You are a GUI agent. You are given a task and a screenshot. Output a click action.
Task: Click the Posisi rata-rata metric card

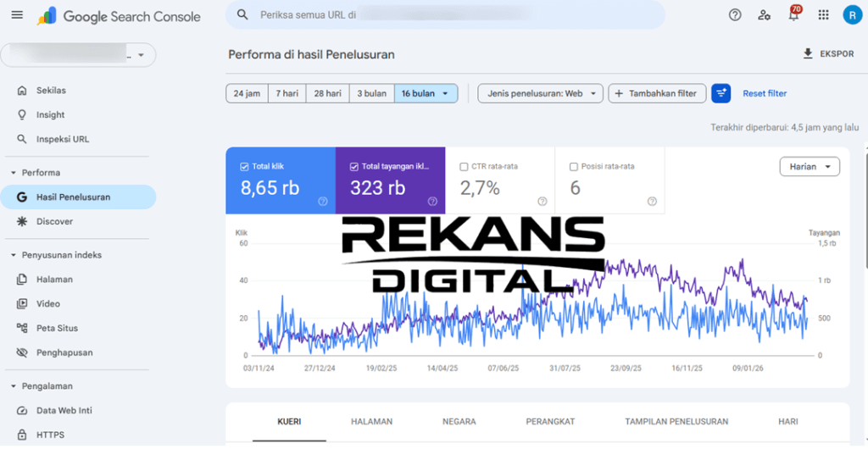609,180
